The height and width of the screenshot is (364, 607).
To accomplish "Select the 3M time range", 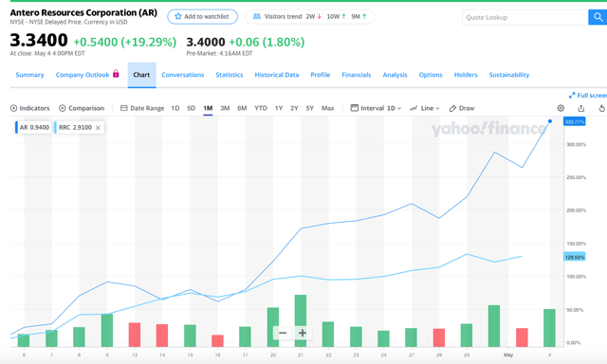I will (x=225, y=108).
